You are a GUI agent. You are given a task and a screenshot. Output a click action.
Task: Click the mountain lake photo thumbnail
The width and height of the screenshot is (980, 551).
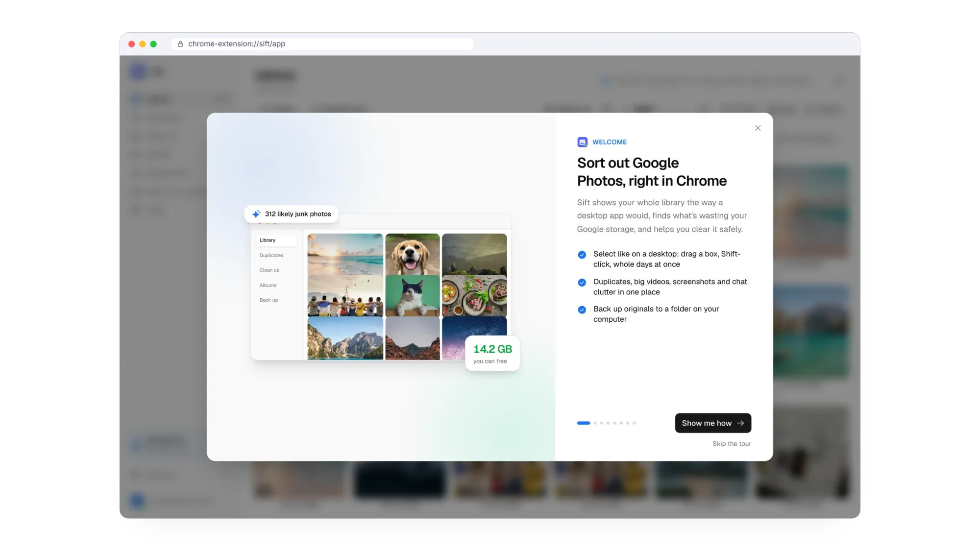point(345,338)
